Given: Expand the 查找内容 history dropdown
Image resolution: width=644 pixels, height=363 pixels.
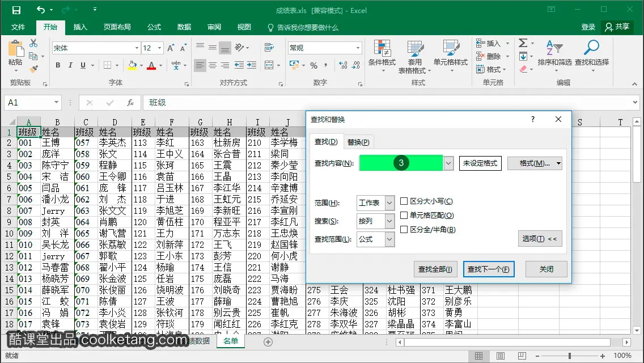Looking at the screenshot, I should (x=448, y=163).
